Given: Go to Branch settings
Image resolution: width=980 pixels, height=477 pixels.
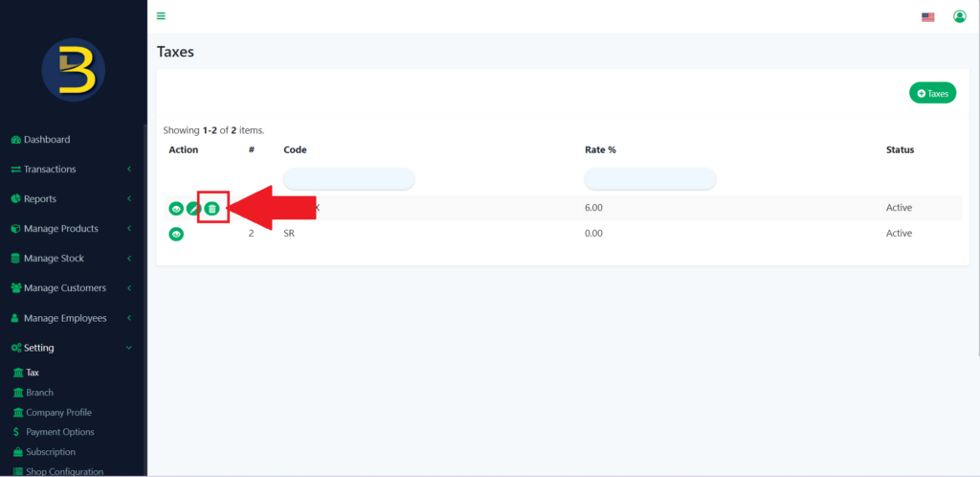Looking at the screenshot, I should tap(39, 393).
